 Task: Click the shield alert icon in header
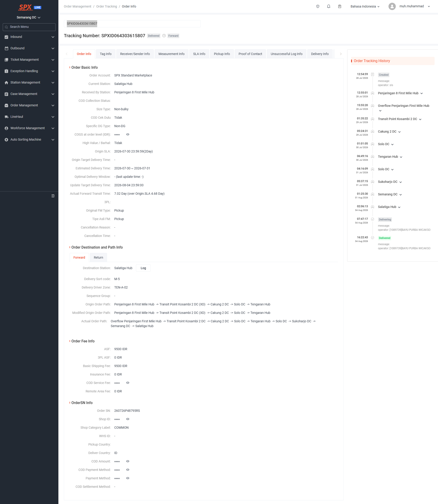(318, 6)
